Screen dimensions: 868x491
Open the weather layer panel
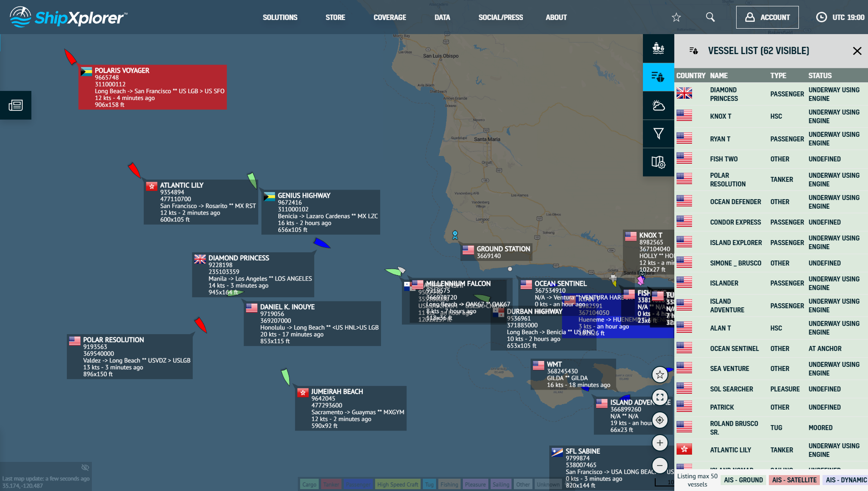(658, 105)
